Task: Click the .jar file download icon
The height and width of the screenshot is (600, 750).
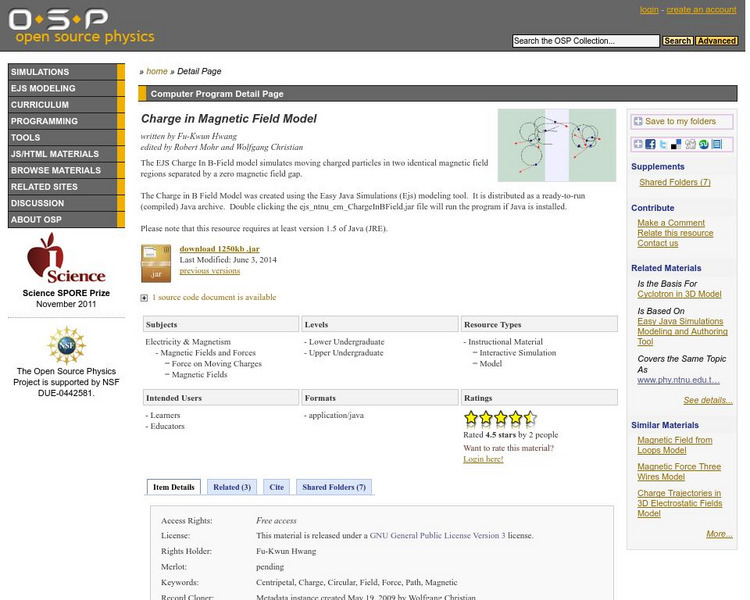Action: pos(156,263)
